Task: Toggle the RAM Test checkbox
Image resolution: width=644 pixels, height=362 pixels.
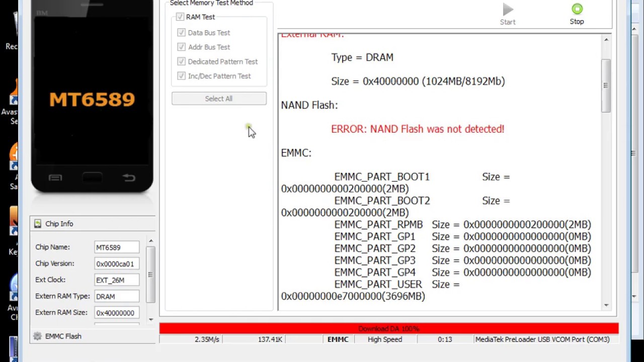Action: coord(180,17)
